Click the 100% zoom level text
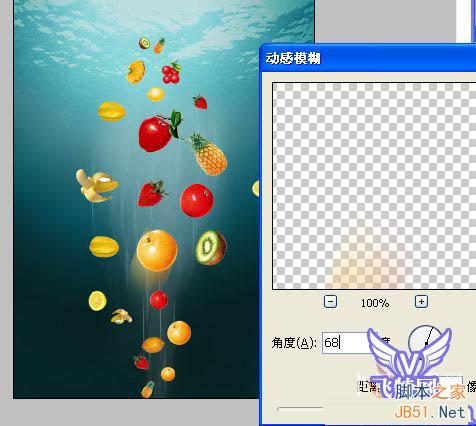This screenshot has height=426, width=476. [375, 303]
